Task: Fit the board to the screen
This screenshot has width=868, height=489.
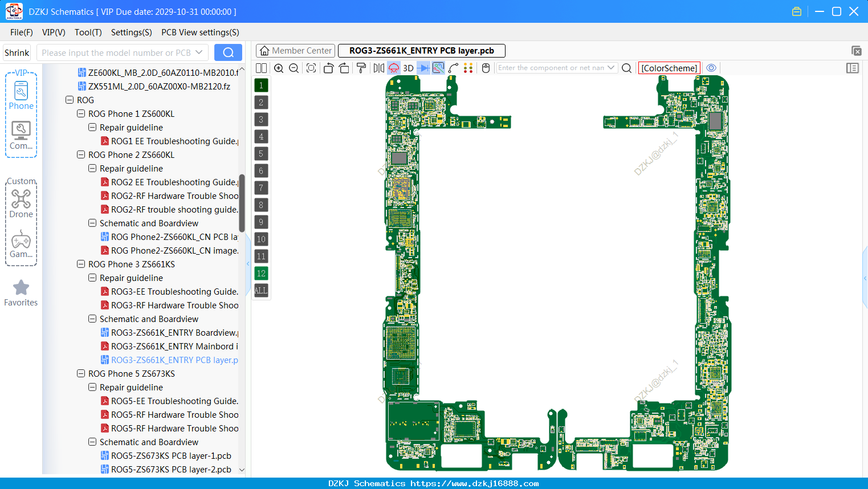Action: (311, 68)
